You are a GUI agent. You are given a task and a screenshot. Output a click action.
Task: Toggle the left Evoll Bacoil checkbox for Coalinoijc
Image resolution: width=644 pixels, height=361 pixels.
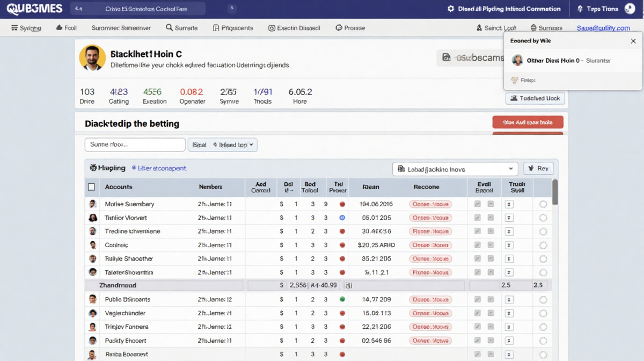[478, 245]
